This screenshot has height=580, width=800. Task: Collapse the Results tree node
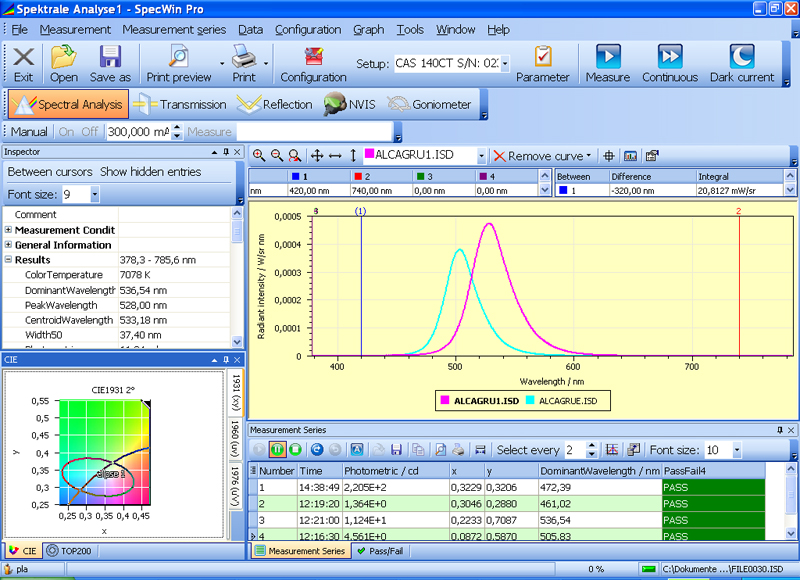tap(8, 260)
